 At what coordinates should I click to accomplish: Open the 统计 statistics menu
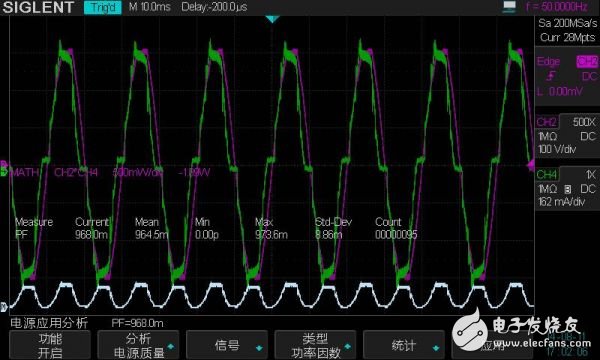point(404,345)
